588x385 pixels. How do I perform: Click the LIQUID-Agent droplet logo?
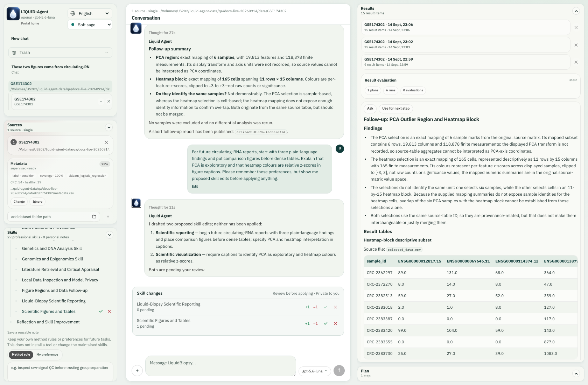click(x=13, y=14)
